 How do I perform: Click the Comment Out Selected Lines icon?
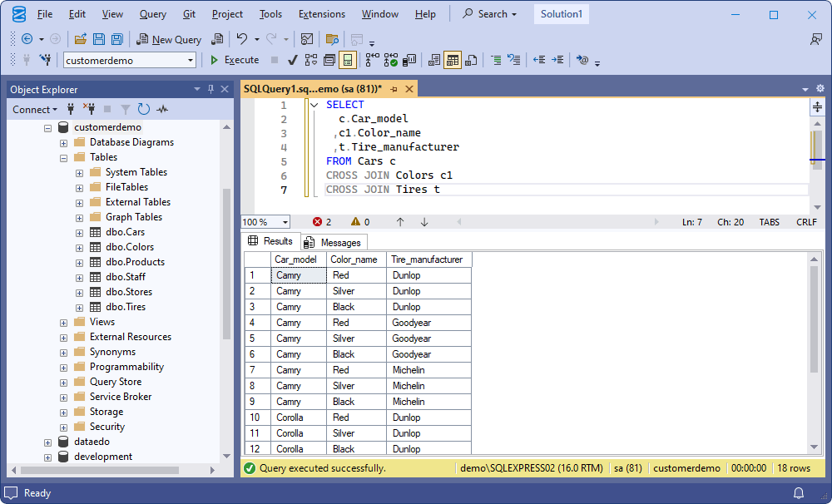[497, 59]
